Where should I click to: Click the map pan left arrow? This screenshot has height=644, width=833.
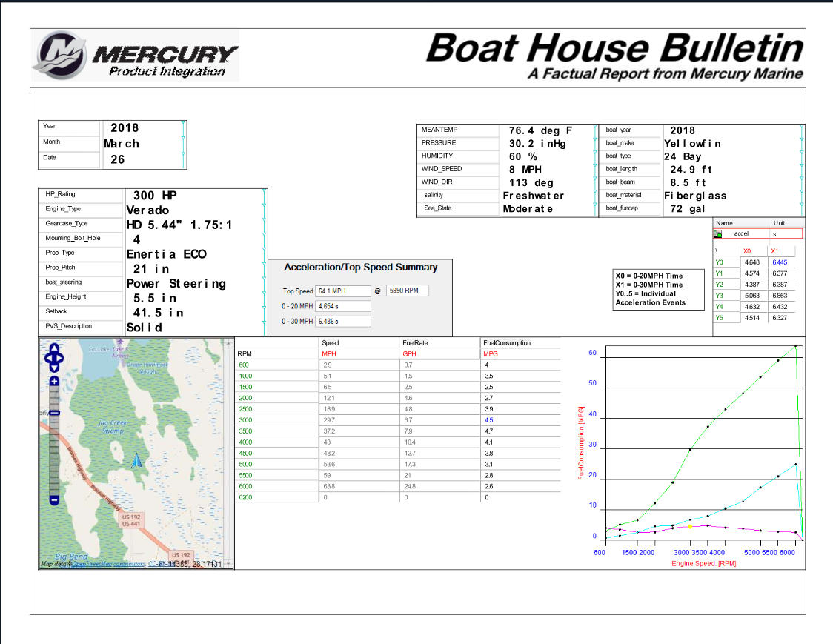pos(48,358)
